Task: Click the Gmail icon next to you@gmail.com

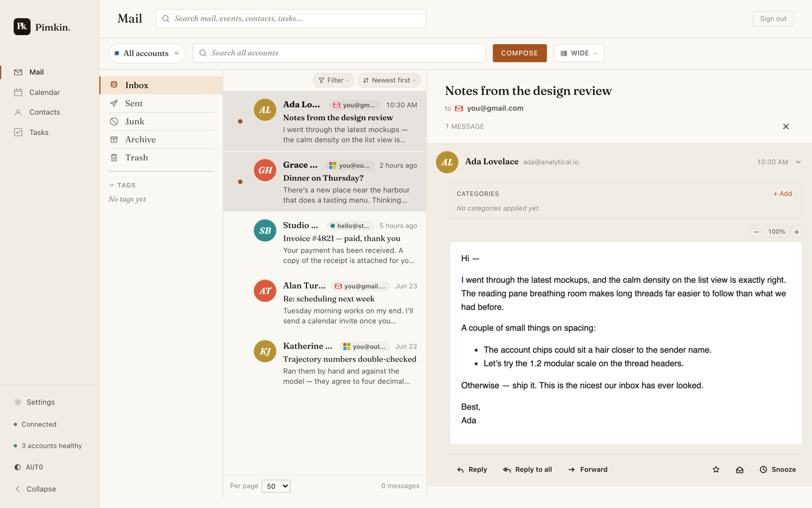Action: [x=459, y=109]
